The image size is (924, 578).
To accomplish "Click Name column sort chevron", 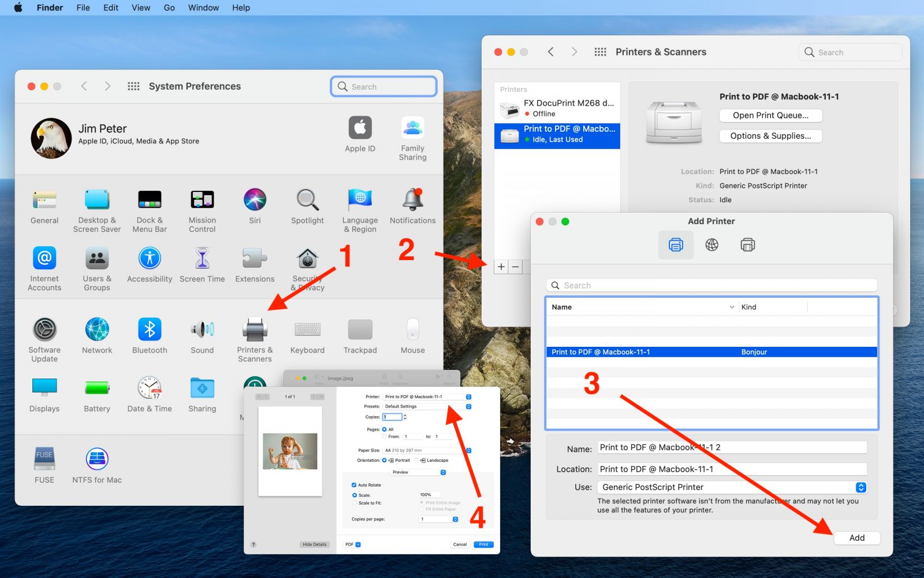I will click(x=732, y=307).
